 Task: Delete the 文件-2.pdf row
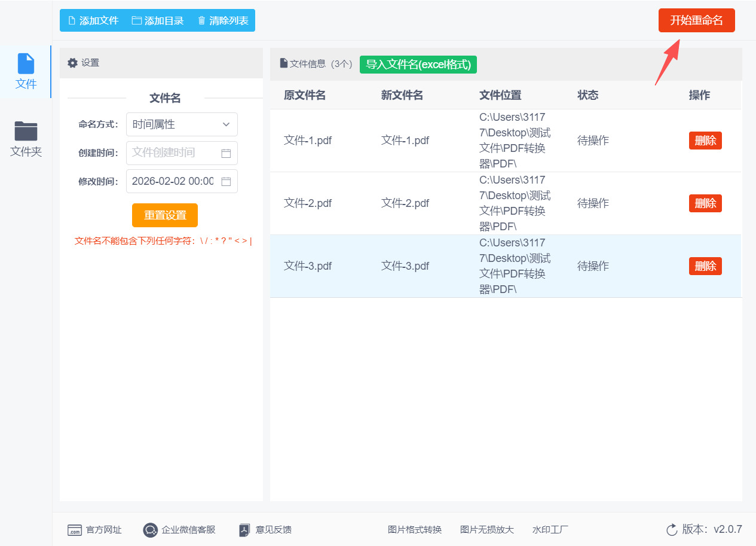(705, 203)
